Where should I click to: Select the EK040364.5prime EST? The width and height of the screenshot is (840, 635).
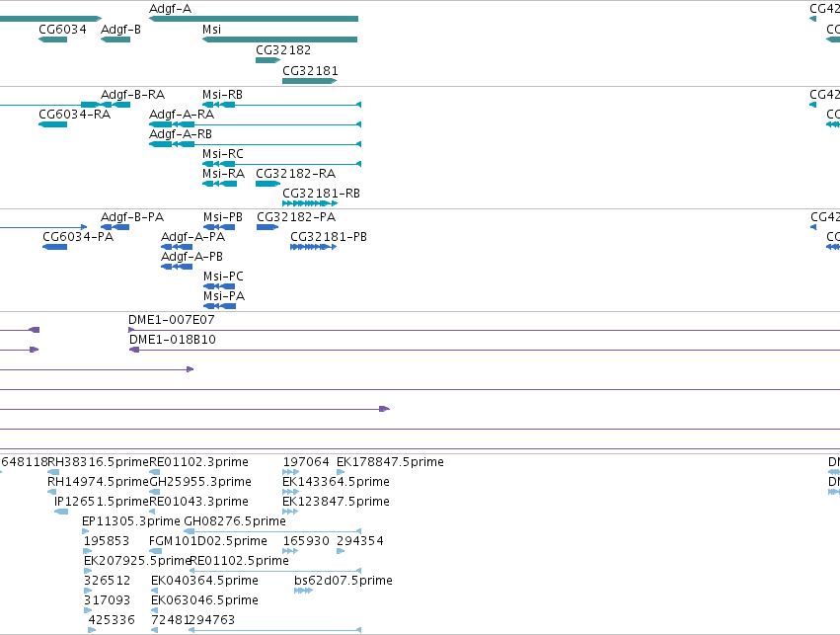[x=155, y=592]
